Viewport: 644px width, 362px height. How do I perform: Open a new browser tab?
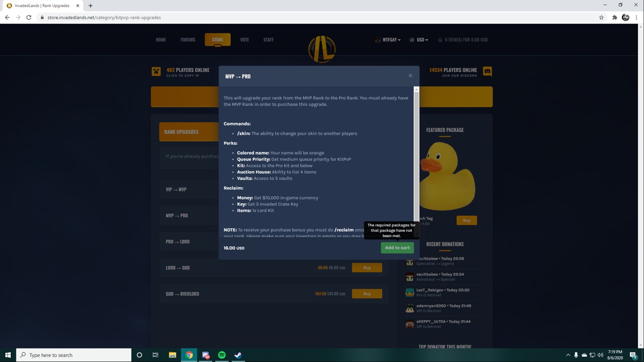pos(90,6)
